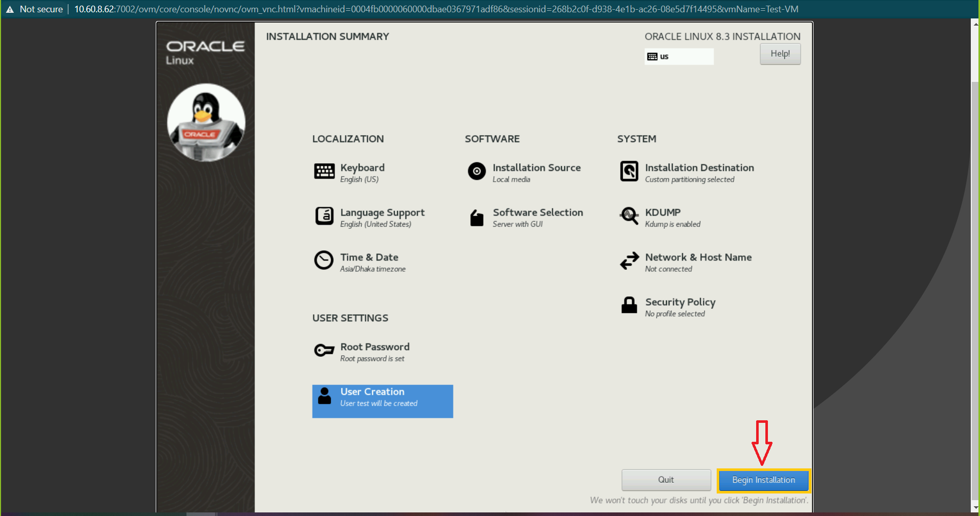Click the page scrollbar down arrow

[x=975, y=507]
